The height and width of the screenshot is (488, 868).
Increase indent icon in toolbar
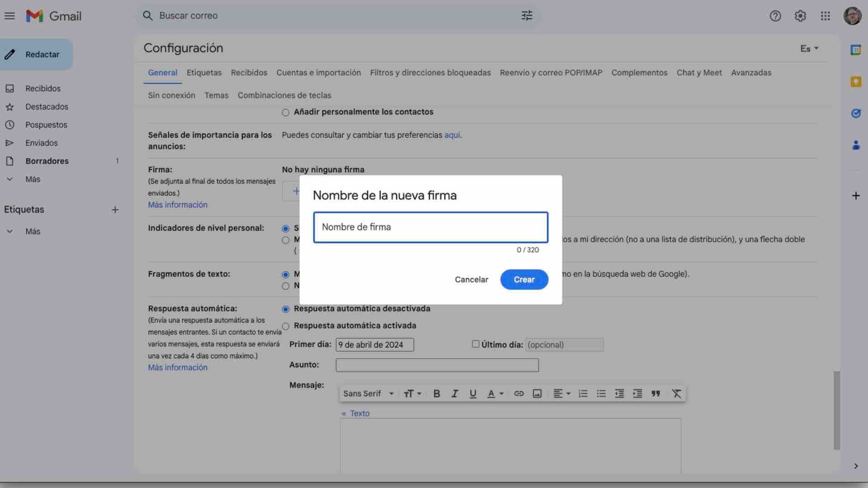pyautogui.click(x=637, y=393)
